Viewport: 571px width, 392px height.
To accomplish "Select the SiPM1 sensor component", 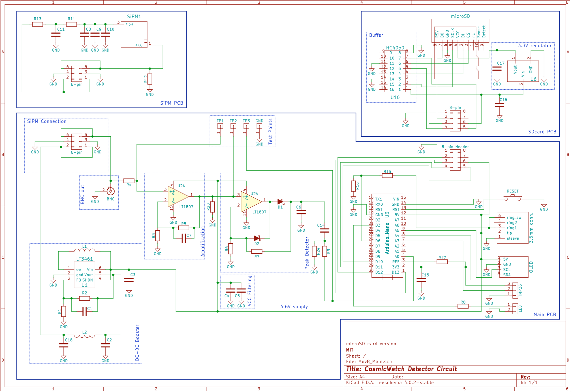I will click(134, 34).
